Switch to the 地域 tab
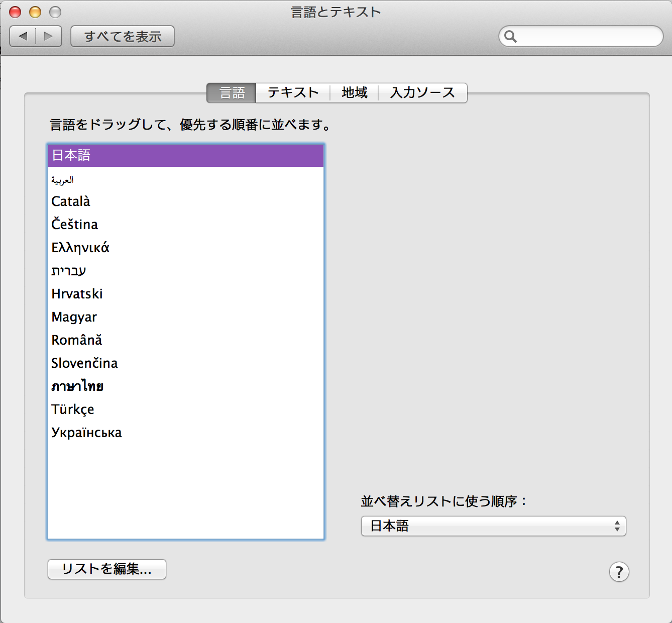Image resolution: width=672 pixels, height=623 pixels. point(354,92)
